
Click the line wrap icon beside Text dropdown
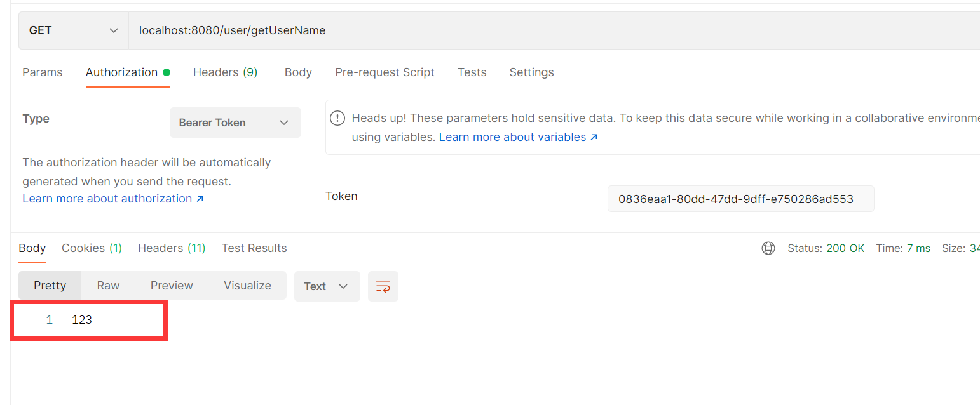tap(383, 286)
